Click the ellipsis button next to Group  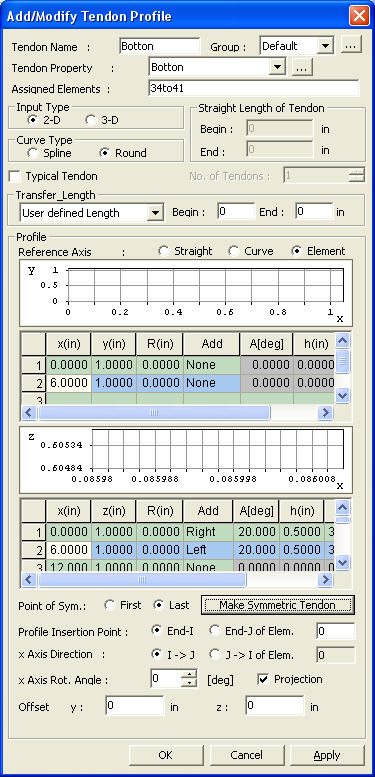coord(351,46)
